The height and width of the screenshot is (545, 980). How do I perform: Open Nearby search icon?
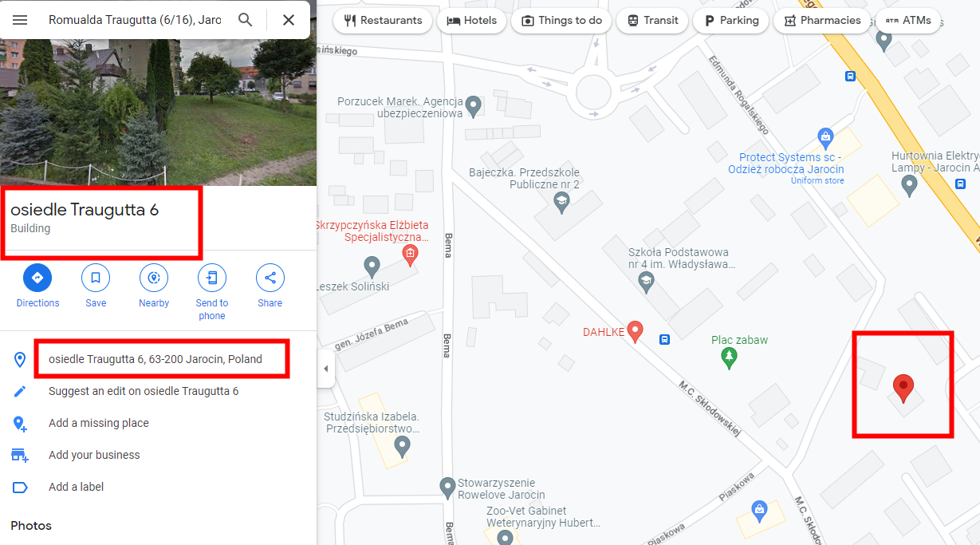coord(154,278)
